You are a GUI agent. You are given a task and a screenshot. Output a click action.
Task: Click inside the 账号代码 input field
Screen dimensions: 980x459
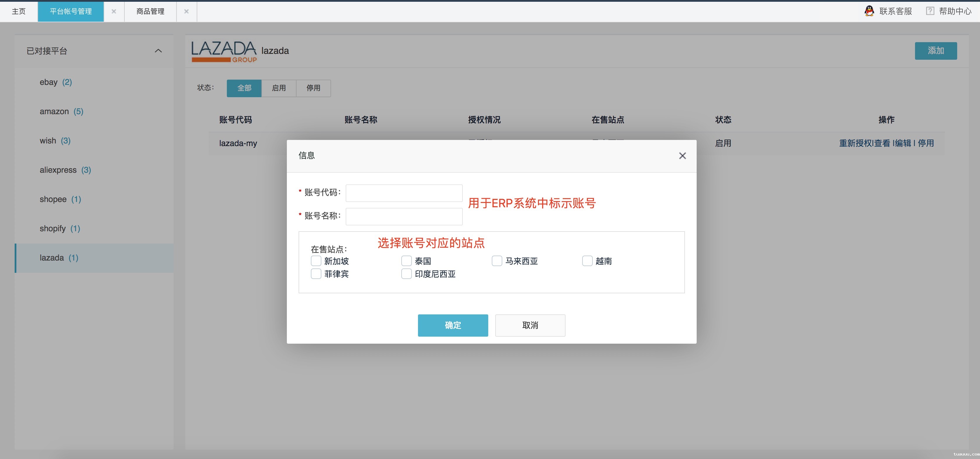coord(404,193)
